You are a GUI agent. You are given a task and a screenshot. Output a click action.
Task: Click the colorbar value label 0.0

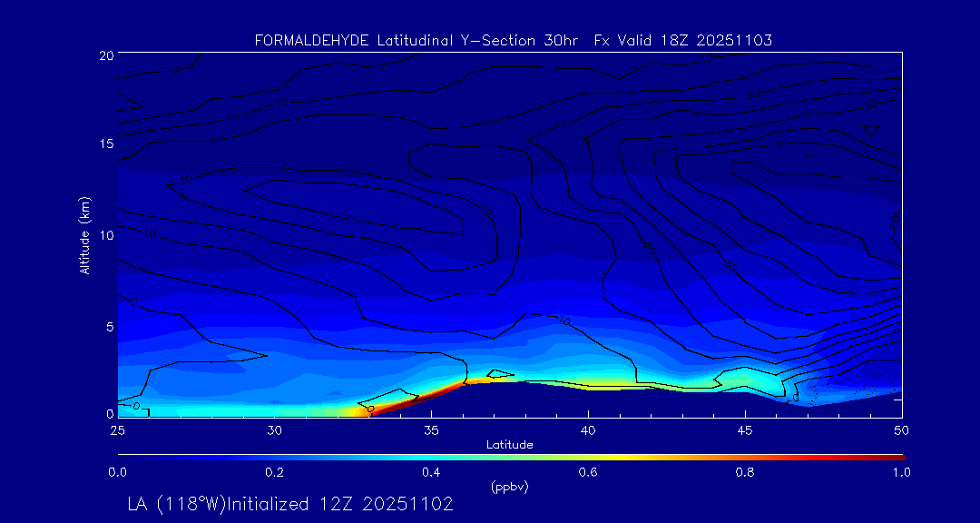coord(118,472)
